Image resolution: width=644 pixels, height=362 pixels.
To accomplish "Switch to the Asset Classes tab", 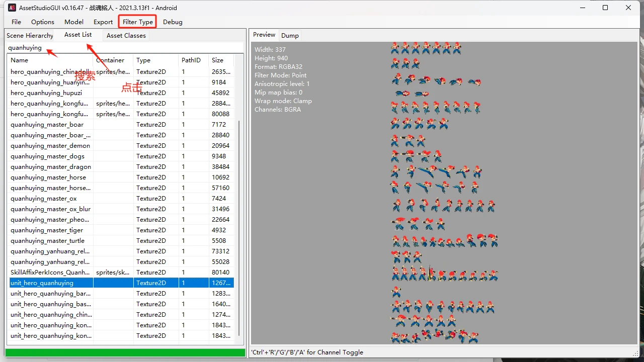I will (126, 36).
